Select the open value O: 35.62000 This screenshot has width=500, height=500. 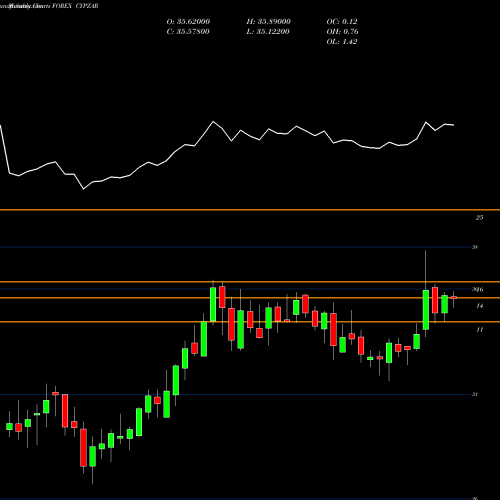tap(188, 22)
